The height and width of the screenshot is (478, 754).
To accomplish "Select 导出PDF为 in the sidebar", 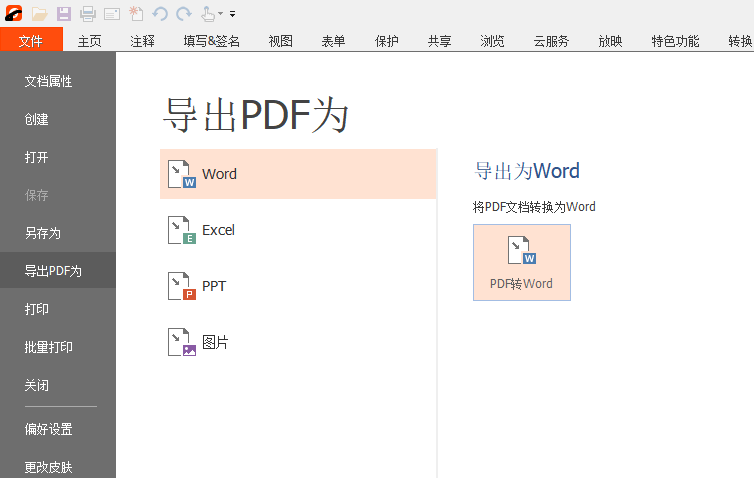I will 58,271.
